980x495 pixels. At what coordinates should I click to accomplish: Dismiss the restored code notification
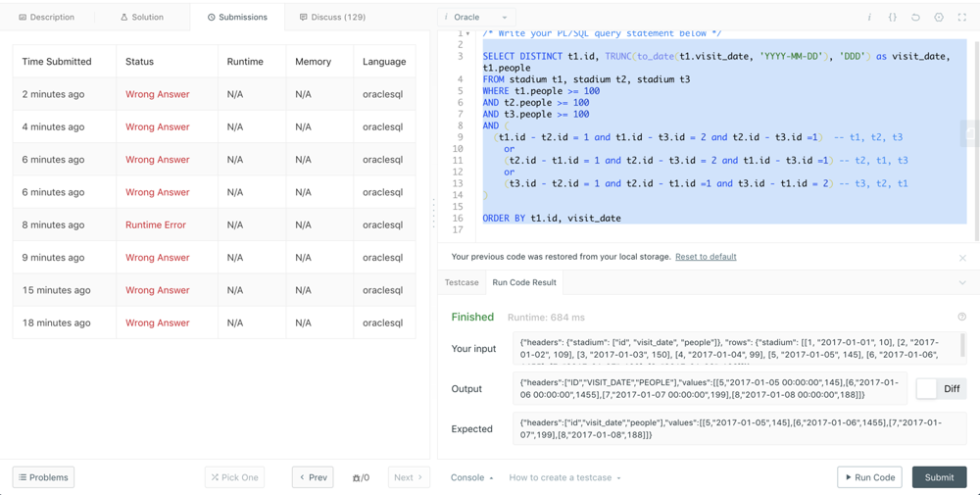pyautogui.click(x=962, y=258)
